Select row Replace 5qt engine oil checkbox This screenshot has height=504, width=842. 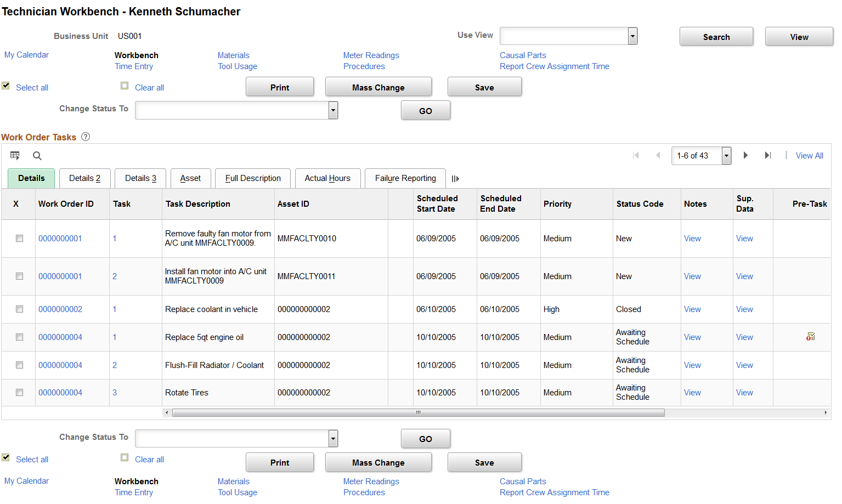(19, 337)
